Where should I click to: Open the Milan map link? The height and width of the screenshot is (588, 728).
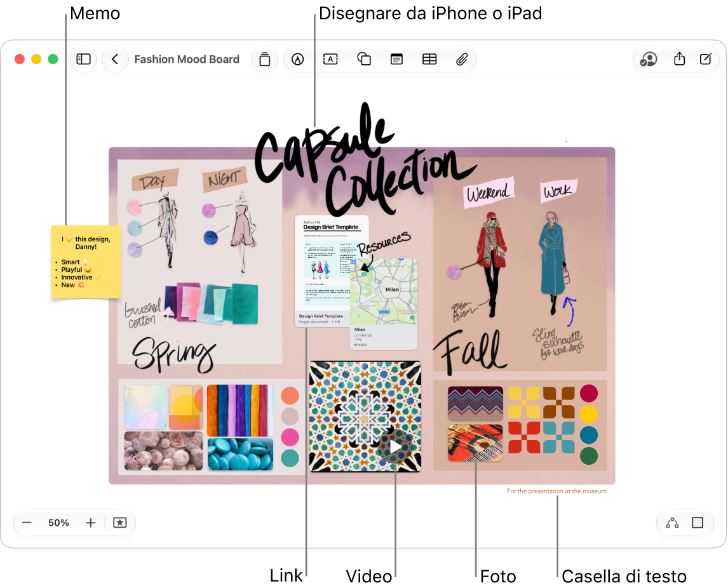click(x=384, y=304)
